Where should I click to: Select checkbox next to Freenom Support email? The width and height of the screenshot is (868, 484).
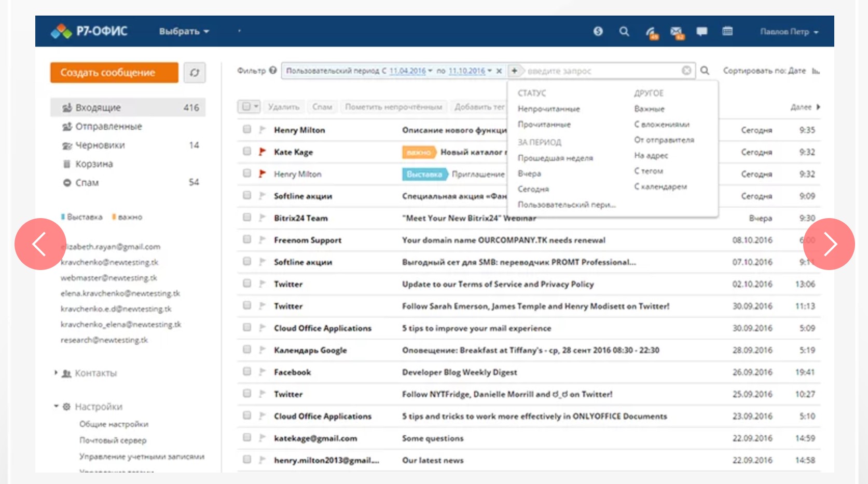click(247, 239)
